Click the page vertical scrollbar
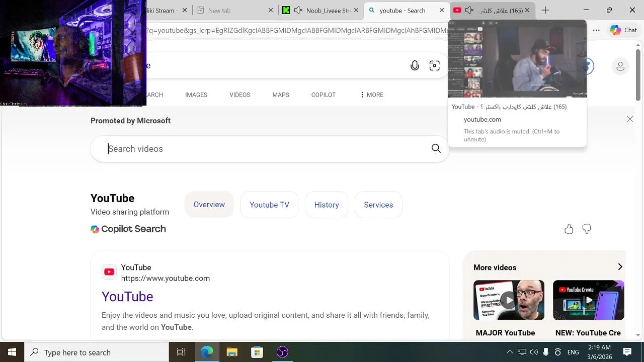The height and width of the screenshot is (362, 644). 638,75
